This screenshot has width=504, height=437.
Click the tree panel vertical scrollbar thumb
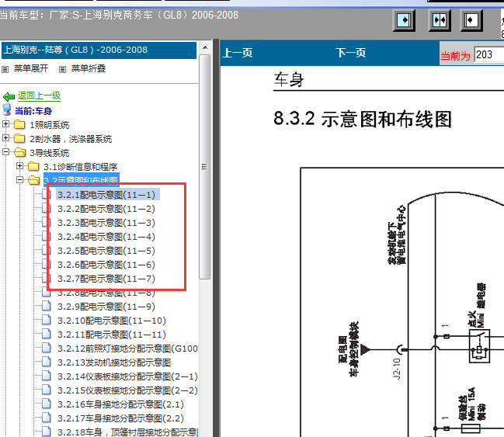coord(205,166)
